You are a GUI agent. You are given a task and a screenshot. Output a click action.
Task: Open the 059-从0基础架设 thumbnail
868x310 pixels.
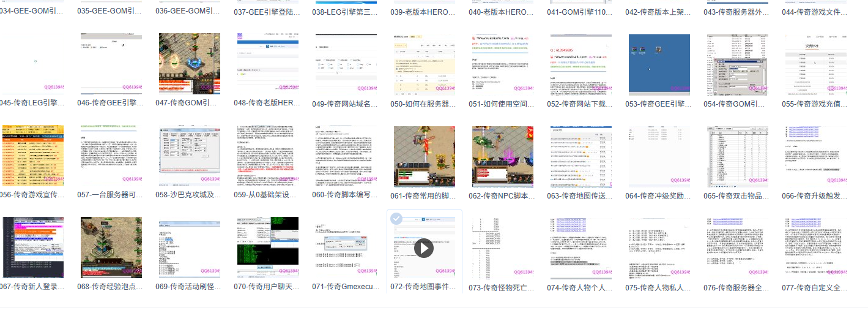click(x=268, y=156)
